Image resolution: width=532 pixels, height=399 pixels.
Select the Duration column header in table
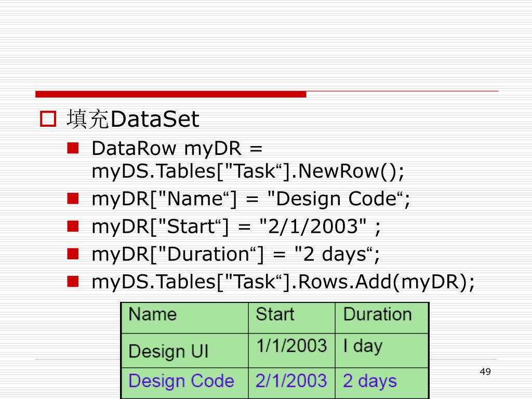coord(377,314)
